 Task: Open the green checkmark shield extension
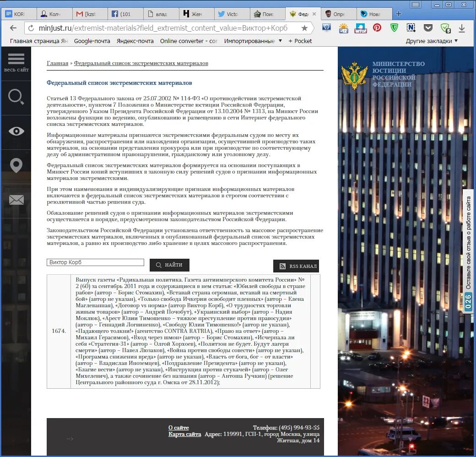tap(445, 28)
